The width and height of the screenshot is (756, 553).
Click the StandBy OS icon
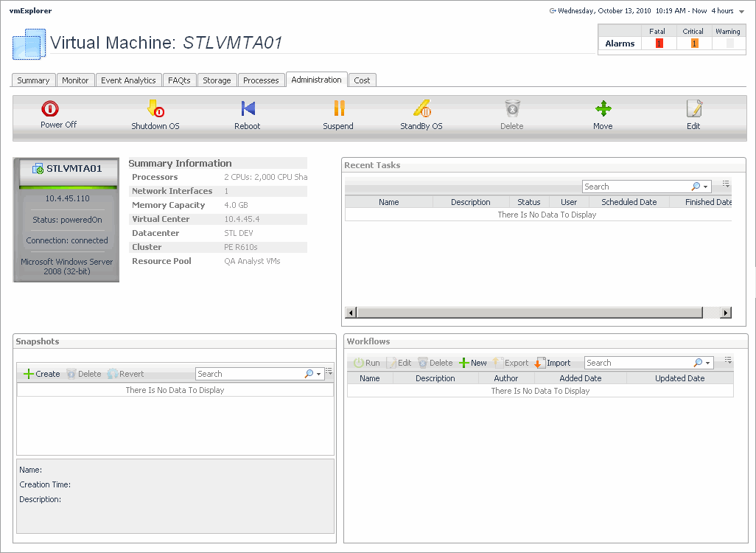coord(421,109)
